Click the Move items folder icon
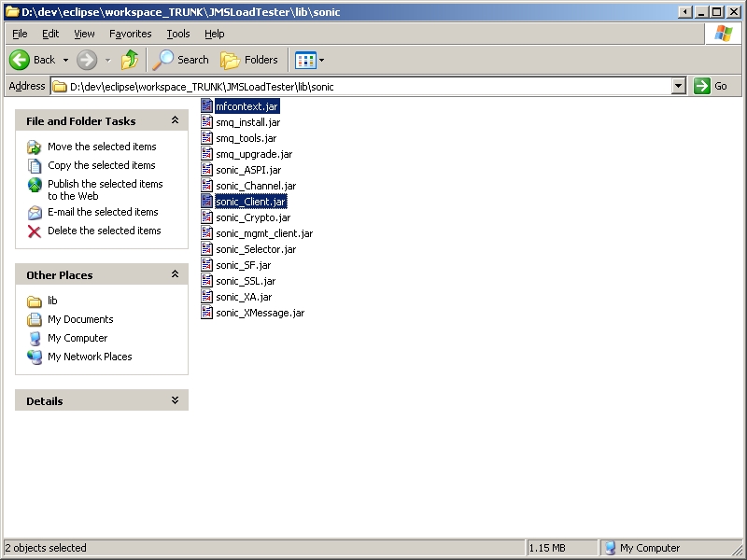 coord(35,147)
